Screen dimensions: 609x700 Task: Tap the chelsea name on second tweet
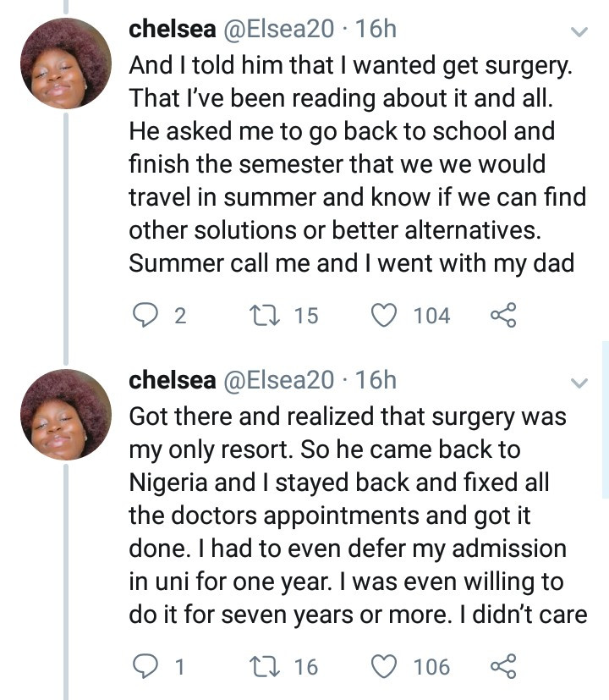click(x=172, y=381)
